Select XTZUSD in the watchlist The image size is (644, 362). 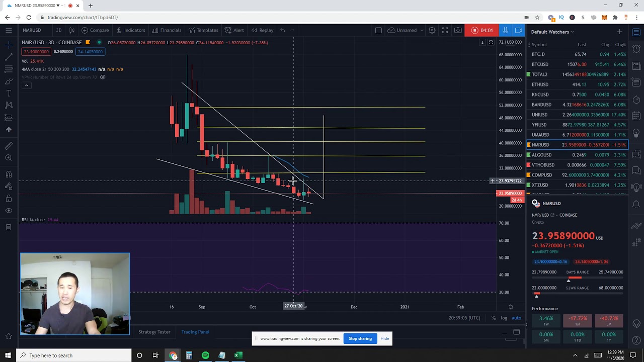(x=577, y=185)
